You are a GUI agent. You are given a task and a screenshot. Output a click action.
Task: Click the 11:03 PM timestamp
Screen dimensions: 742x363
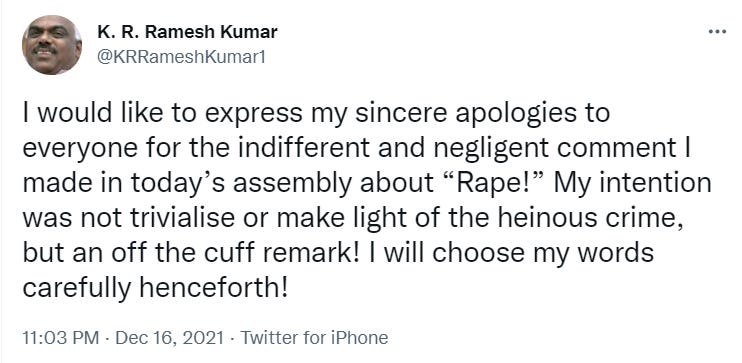pos(61,338)
